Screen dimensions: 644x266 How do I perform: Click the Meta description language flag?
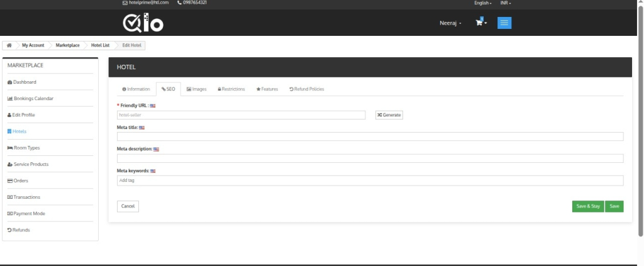[x=156, y=150]
